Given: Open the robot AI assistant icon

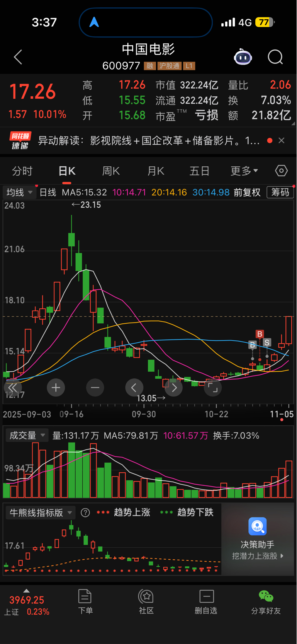Looking at the screenshot, I should point(243,57).
